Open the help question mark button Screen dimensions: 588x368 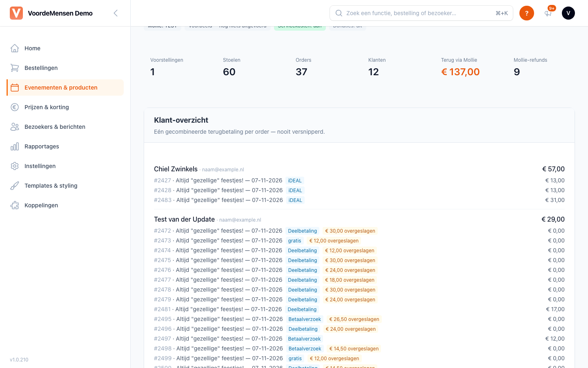pos(527,13)
